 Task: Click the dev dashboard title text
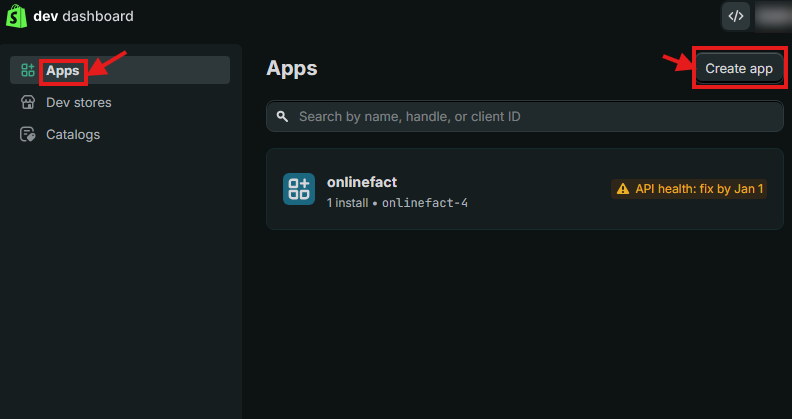pos(83,16)
